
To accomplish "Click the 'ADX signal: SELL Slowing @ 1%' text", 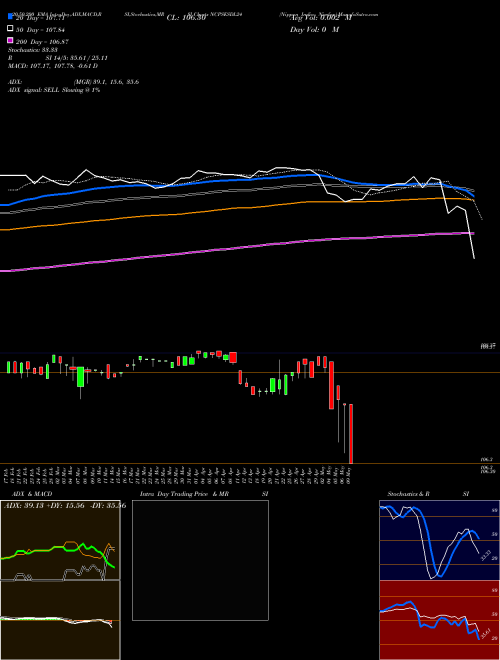I will click(x=54, y=90).
